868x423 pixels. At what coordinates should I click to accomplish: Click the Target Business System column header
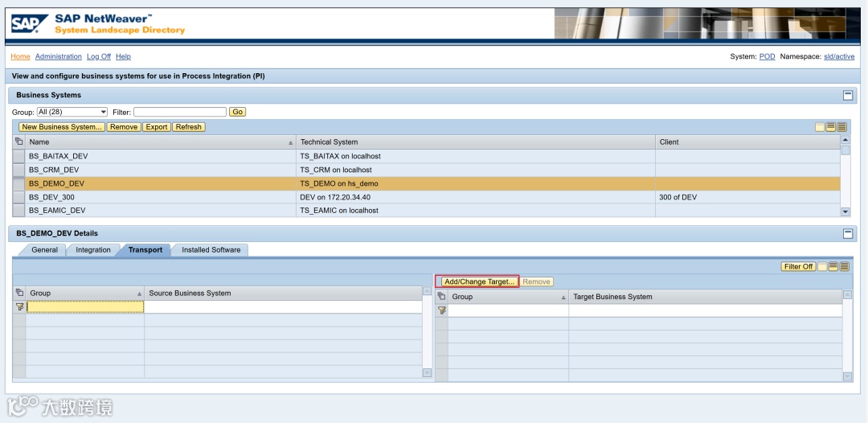click(x=706, y=298)
